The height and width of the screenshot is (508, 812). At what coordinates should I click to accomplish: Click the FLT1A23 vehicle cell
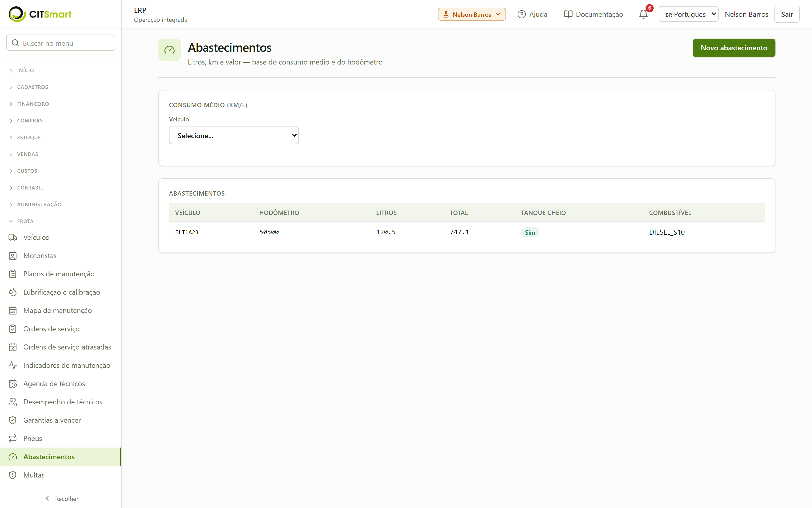click(187, 232)
